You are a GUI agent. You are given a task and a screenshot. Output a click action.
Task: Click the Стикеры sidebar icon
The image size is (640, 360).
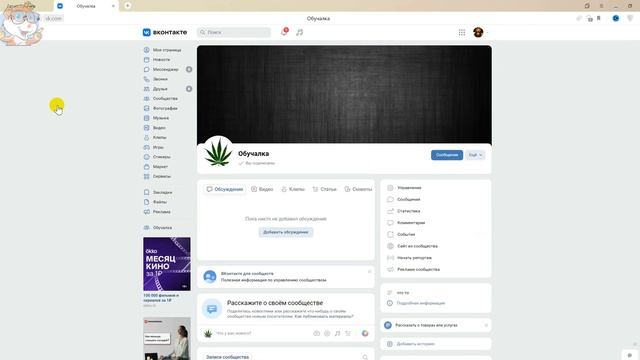[x=147, y=157]
